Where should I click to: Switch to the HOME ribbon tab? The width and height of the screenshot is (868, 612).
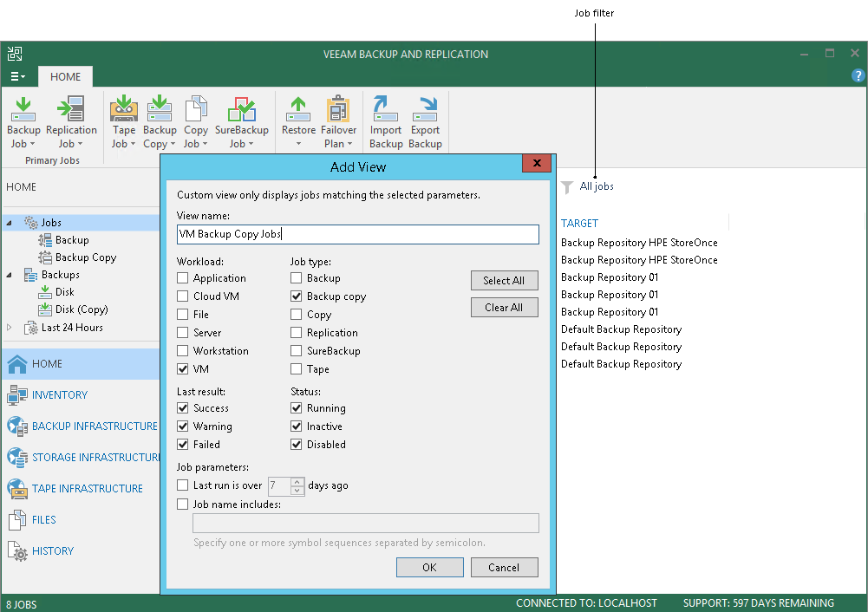65,77
